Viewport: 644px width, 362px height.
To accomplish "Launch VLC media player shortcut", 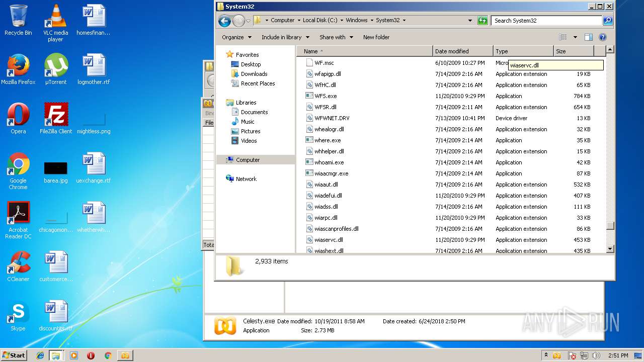I will pyautogui.click(x=55, y=23).
